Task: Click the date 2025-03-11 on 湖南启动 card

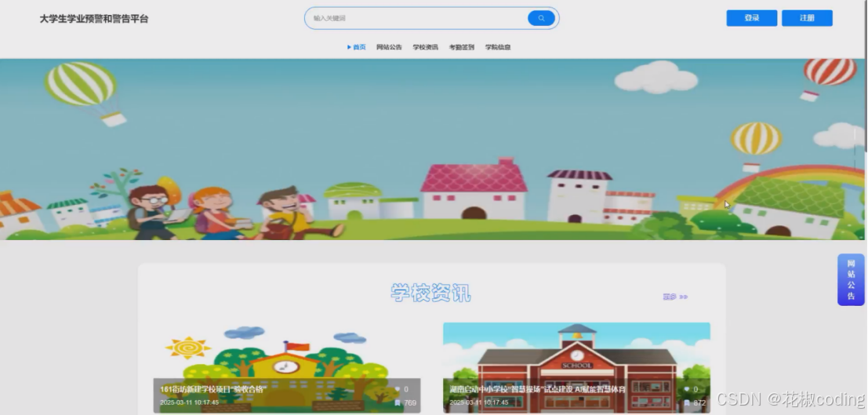Action: 479,402
